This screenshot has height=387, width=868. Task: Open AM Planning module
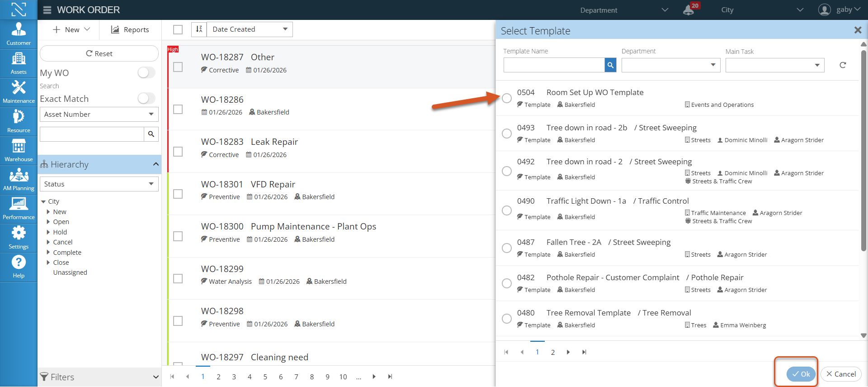(19, 179)
